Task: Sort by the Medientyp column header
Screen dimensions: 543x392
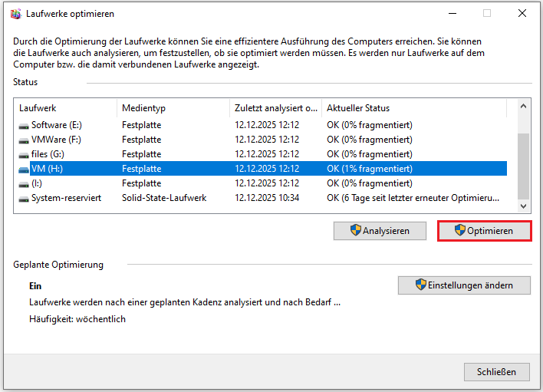Action: click(x=173, y=108)
